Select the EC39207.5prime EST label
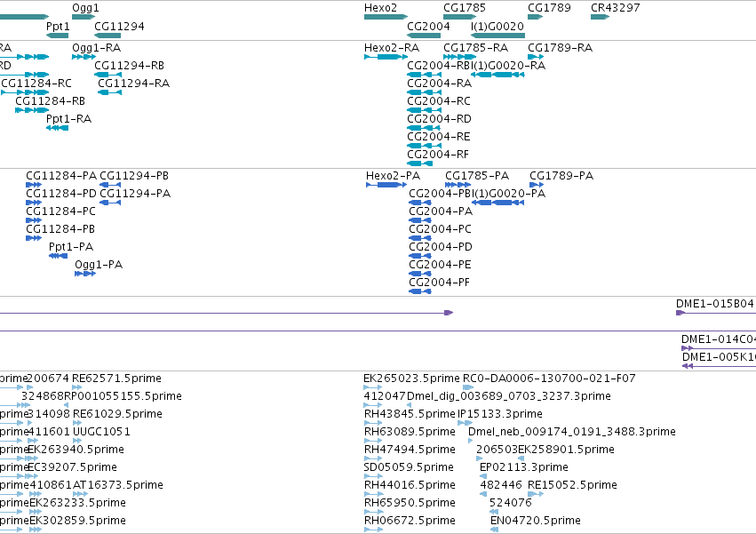The height and width of the screenshot is (534, 756). point(72,467)
